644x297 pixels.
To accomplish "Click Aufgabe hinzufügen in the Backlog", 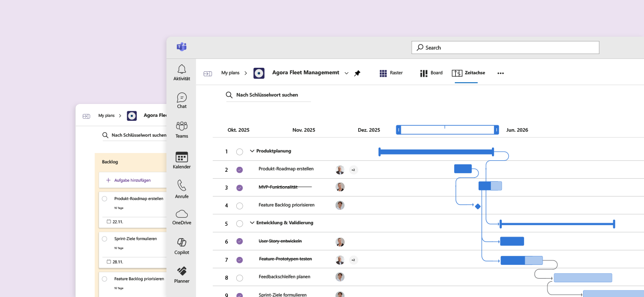I will [x=132, y=181].
